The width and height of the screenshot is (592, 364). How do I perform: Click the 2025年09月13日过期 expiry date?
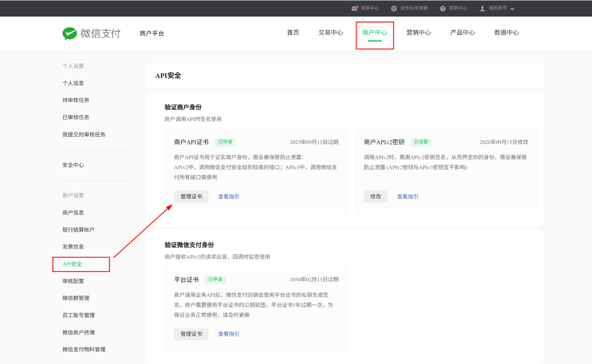point(314,142)
